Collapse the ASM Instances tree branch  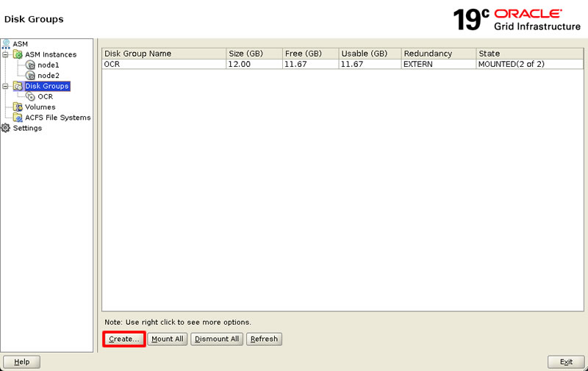click(5, 54)
